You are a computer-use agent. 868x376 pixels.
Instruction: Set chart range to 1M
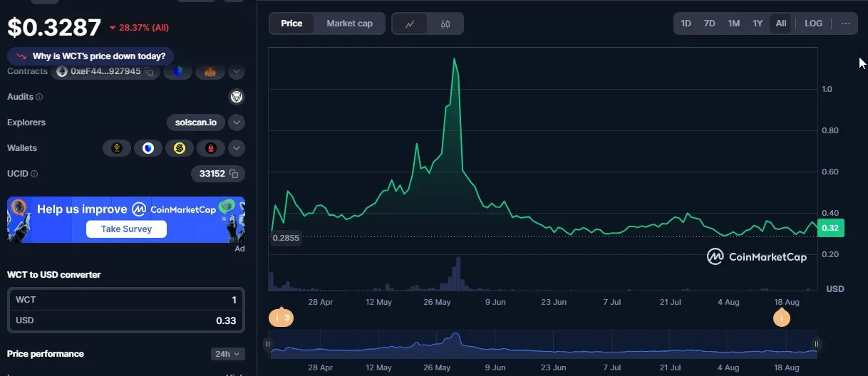(x=733, y=23)
